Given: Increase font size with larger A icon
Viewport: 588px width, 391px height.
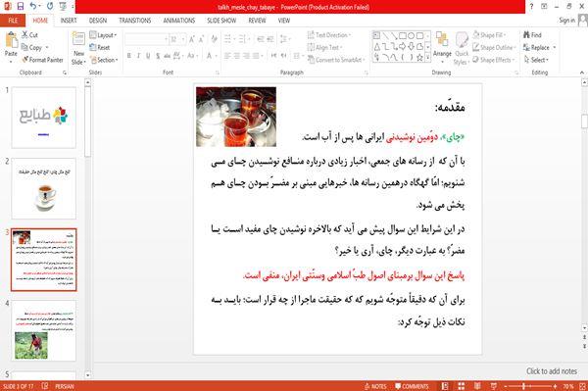Looking at the screenshot, I should pyautogui.click(x=192, y=39).
